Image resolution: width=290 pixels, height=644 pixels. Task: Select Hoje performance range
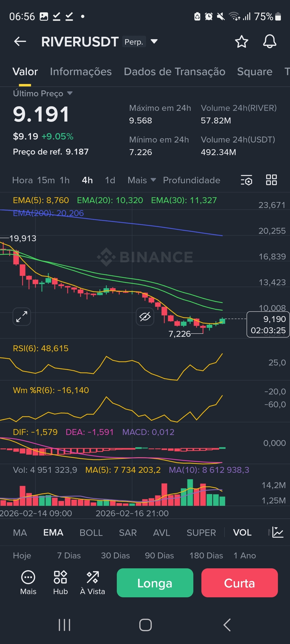[22, 555]
